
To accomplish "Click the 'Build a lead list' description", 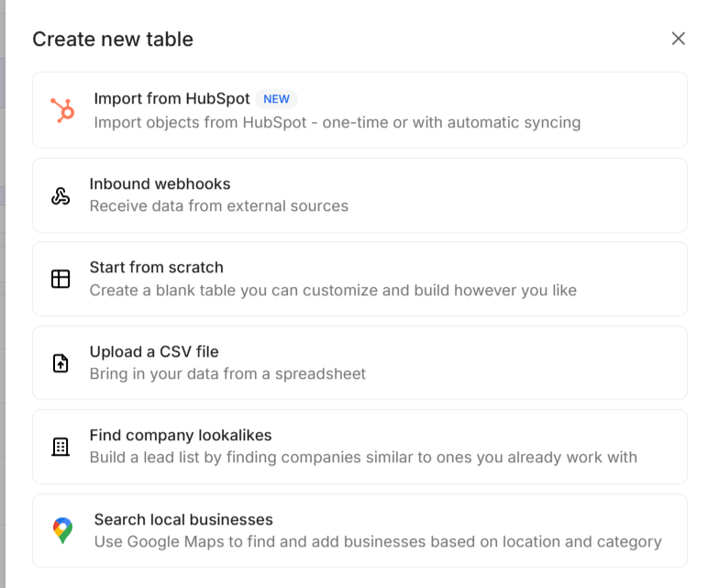I will click(363, 458).
